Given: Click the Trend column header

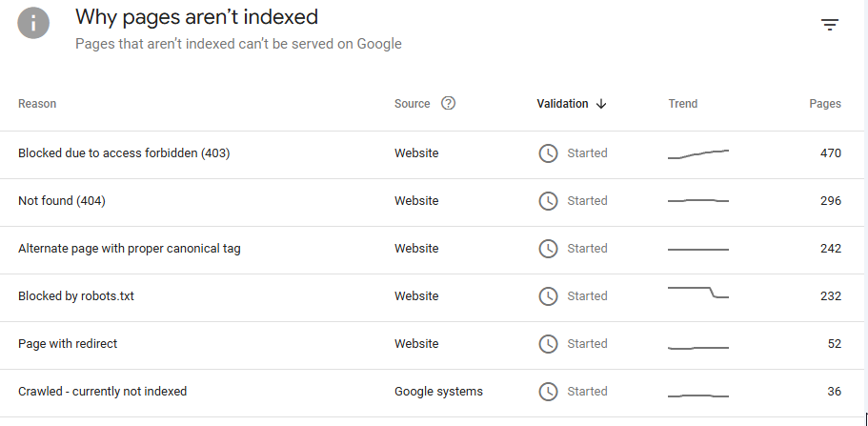Looking at the screenshot, I should tap(683, 104).
